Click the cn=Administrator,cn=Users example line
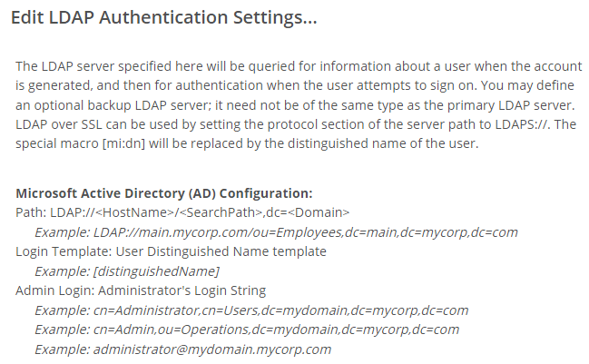This screenshot has height=364, width=589. [x=251, y=310]
